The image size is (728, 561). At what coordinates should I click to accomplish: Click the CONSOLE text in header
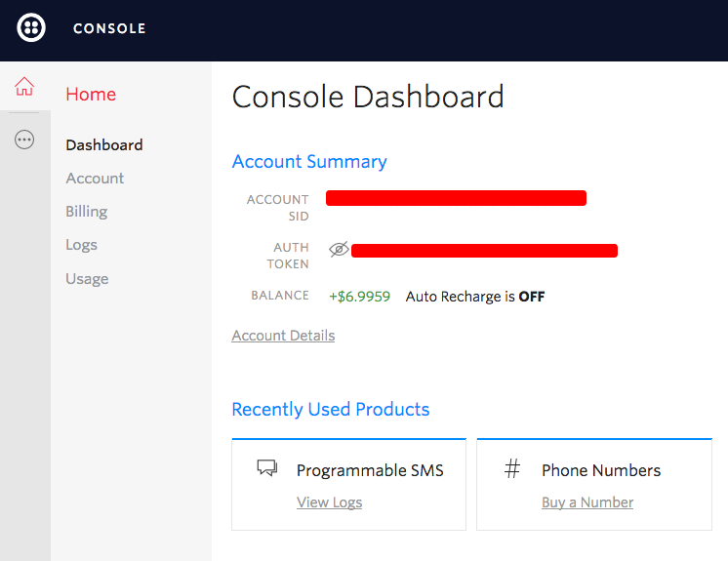click(109, 28)
